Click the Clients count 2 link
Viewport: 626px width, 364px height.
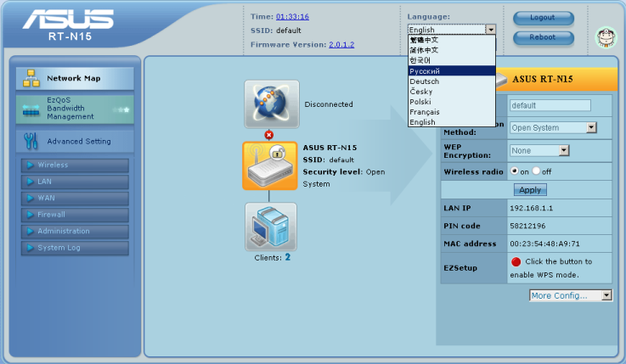287,257
